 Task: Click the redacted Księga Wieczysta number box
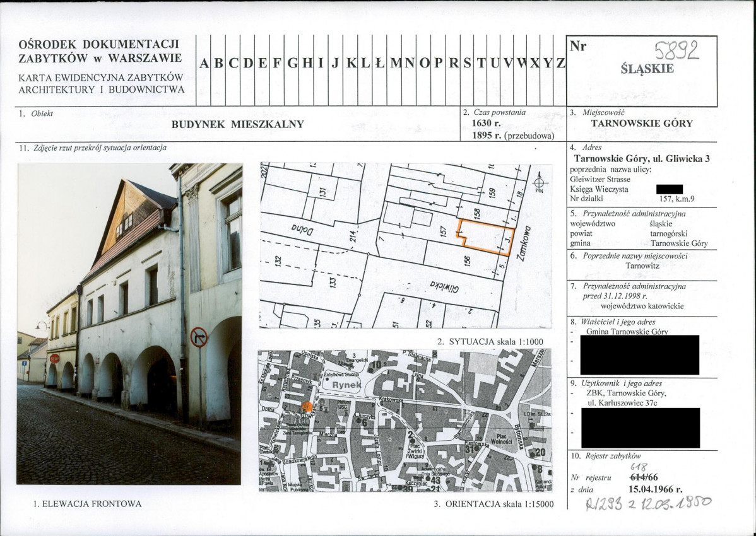point(670,189)
